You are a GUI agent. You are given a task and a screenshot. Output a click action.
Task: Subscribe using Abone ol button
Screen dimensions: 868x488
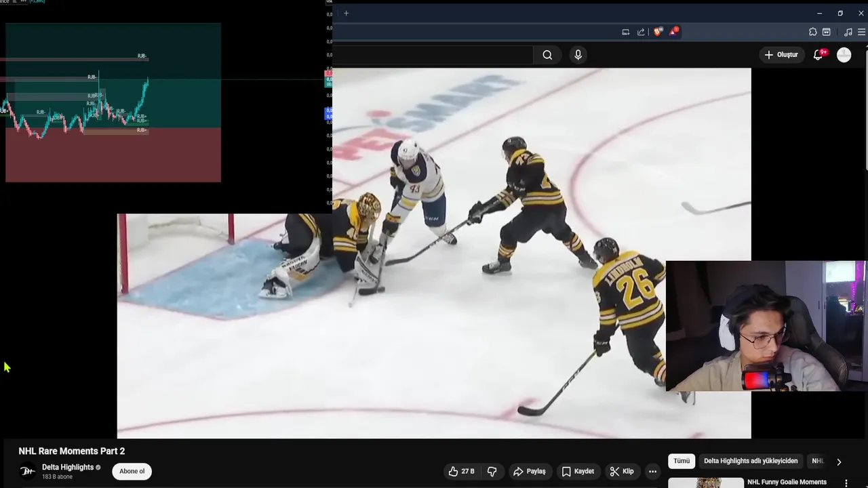click(x=132, y=471)
